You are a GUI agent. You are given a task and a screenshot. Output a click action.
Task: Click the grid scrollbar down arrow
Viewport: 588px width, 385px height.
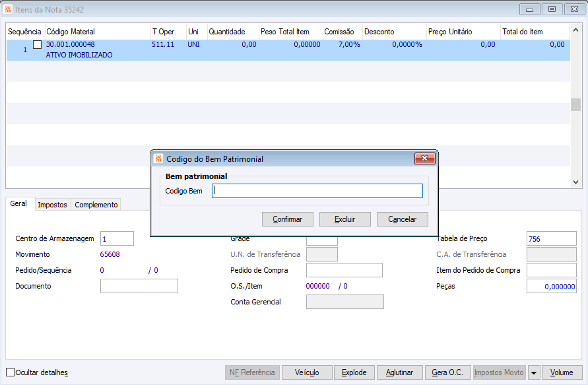click(x=575, y=182)
